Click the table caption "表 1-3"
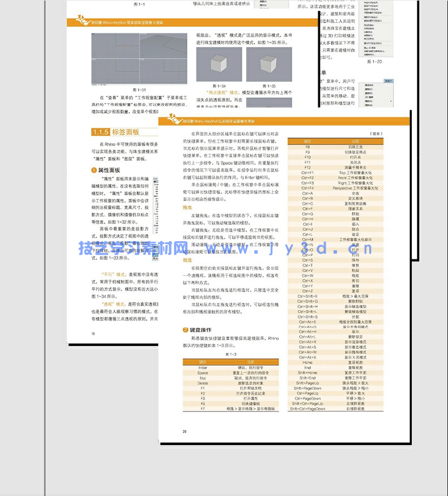The image size is (448, 496). coord(231,354)
